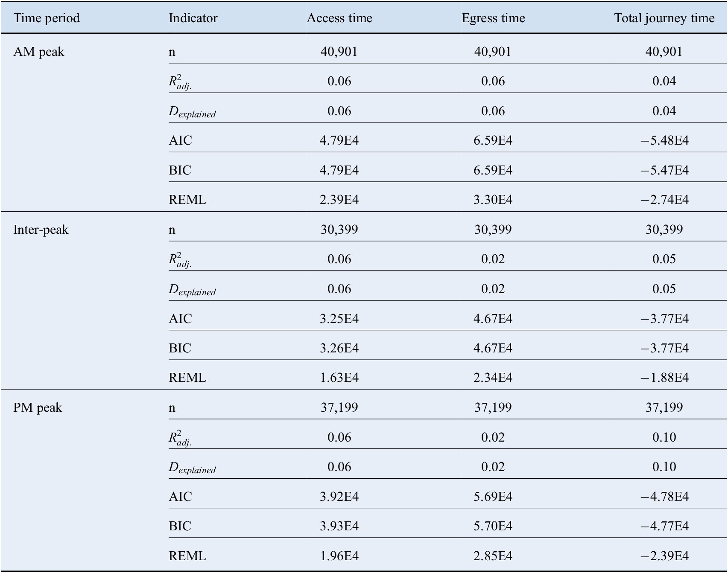
Task: Click the PM peak R² adj. indicator label
Action: pos(180,438)
